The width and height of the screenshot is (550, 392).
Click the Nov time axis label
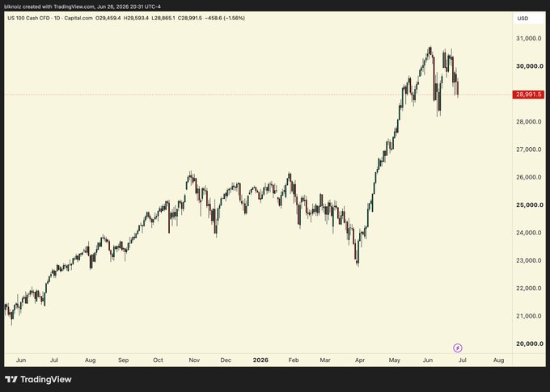pyautogui.click(x=194, y=360)
